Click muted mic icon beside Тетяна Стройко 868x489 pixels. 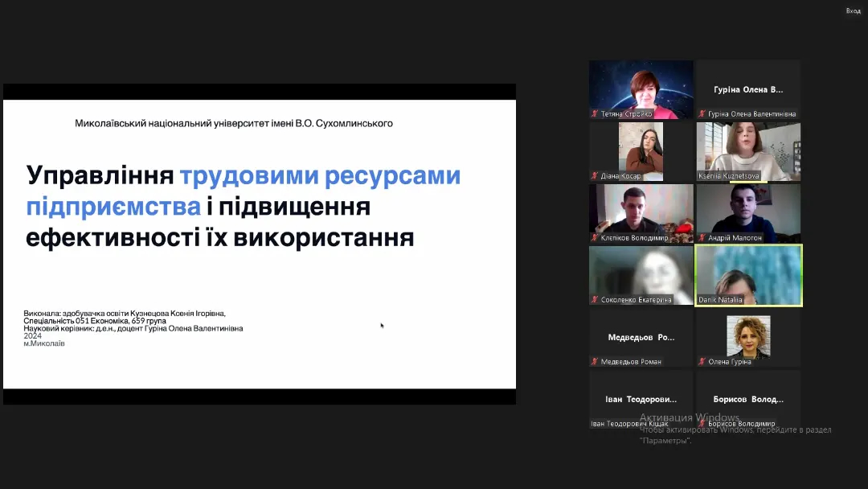point(596,114)
